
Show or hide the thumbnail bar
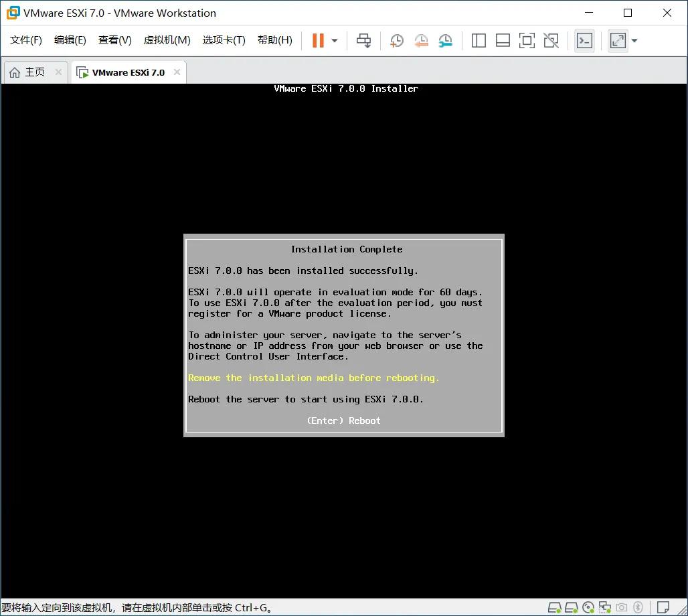[x=503, y=40]
